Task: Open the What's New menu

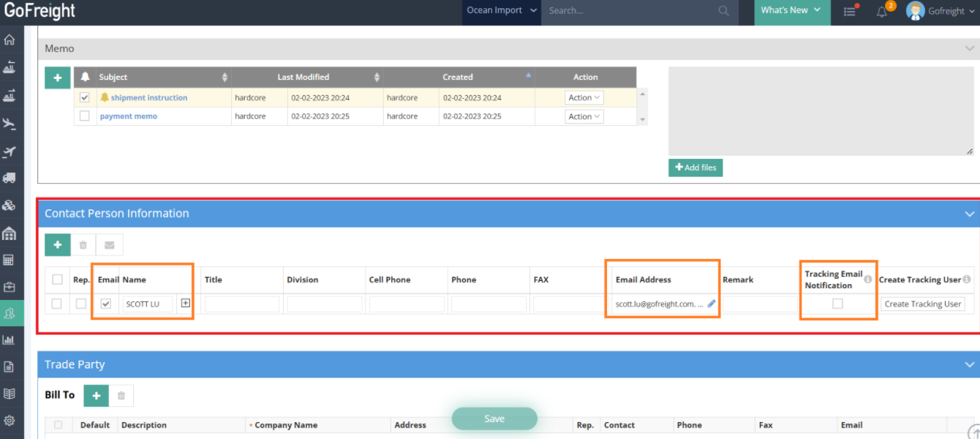Action: [790, 11]
